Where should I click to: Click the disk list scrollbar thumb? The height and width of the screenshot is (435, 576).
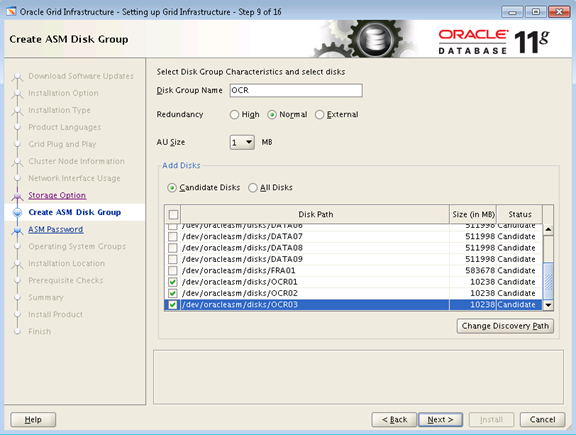click(x=548, y=281)
